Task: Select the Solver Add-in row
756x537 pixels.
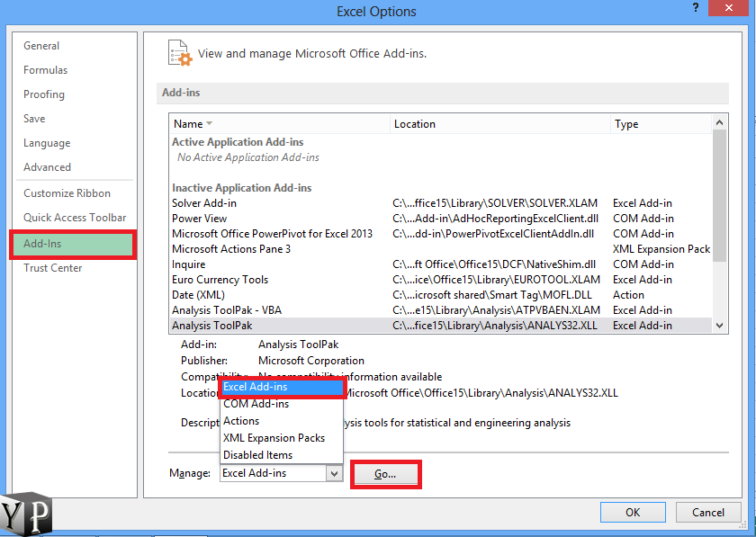Action: 440,203
